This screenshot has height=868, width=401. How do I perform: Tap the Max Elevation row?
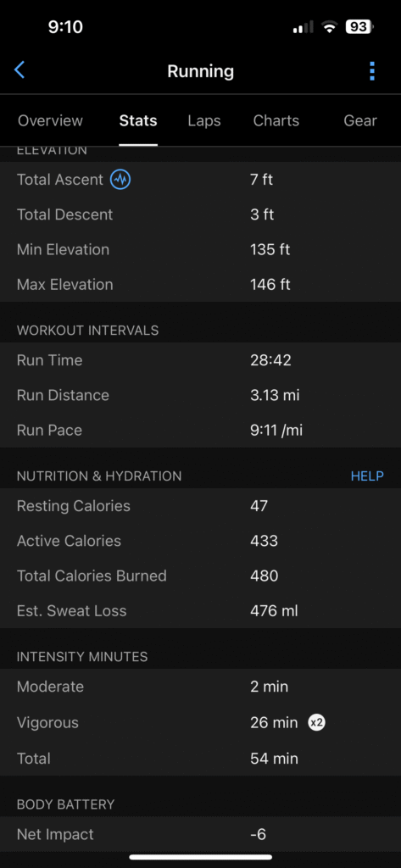200,285
